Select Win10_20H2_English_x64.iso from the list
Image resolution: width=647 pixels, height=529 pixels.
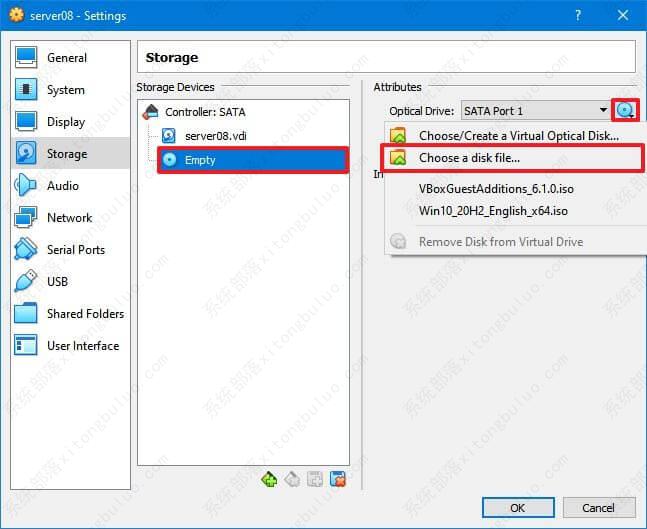click(493, 211)
